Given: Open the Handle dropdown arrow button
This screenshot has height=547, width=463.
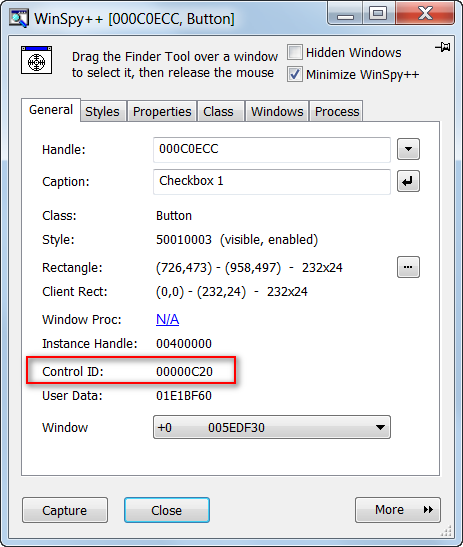Looking at the screenshot, I should click(x=408, y=149).
